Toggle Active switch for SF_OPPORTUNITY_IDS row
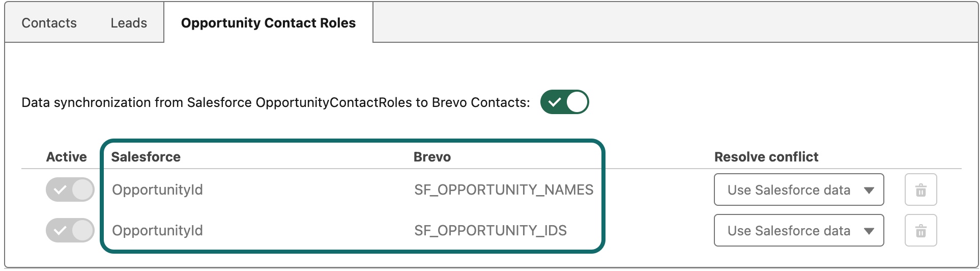Screen dimensions: 980x271 pyautogui.click(x=70, y=231)
